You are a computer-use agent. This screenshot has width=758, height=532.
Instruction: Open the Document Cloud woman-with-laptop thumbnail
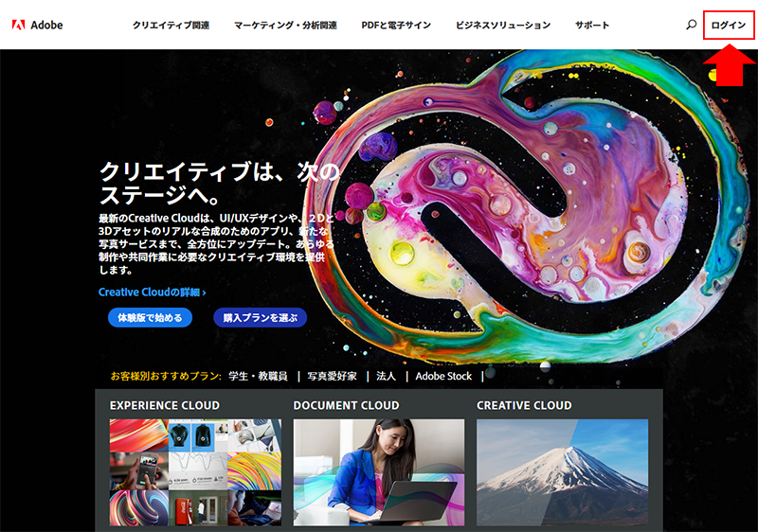click(x=378, y=472)
